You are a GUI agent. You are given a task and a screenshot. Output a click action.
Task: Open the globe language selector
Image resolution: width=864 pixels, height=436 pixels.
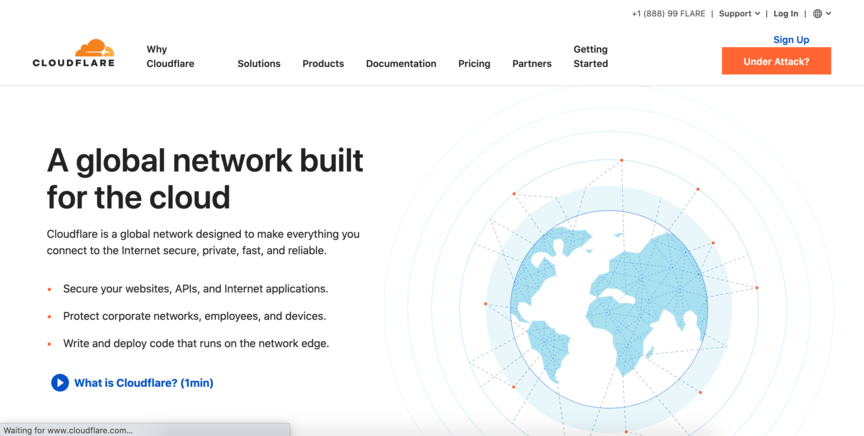point(818,14)
